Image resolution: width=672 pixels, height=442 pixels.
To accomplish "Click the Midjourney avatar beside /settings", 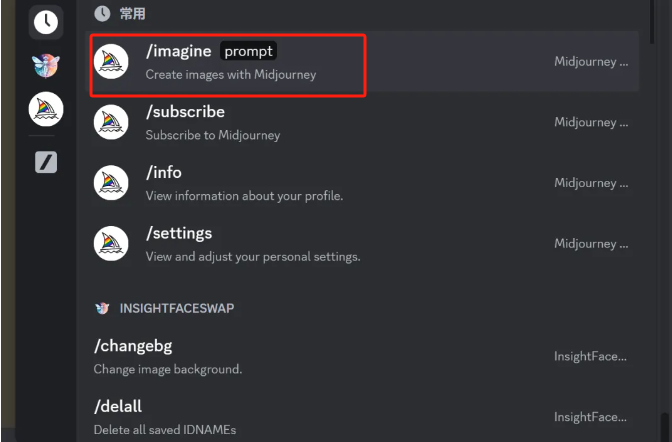I will (111, 244).
